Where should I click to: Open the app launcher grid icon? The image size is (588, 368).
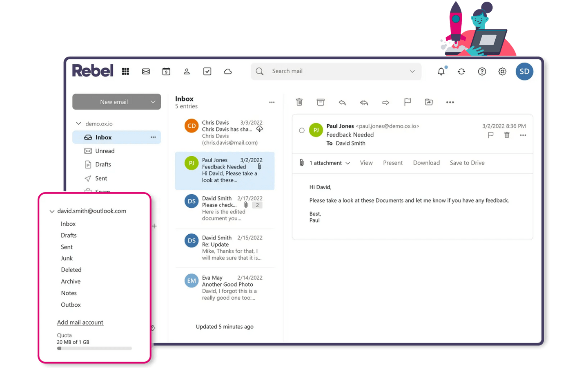point(125,72)
